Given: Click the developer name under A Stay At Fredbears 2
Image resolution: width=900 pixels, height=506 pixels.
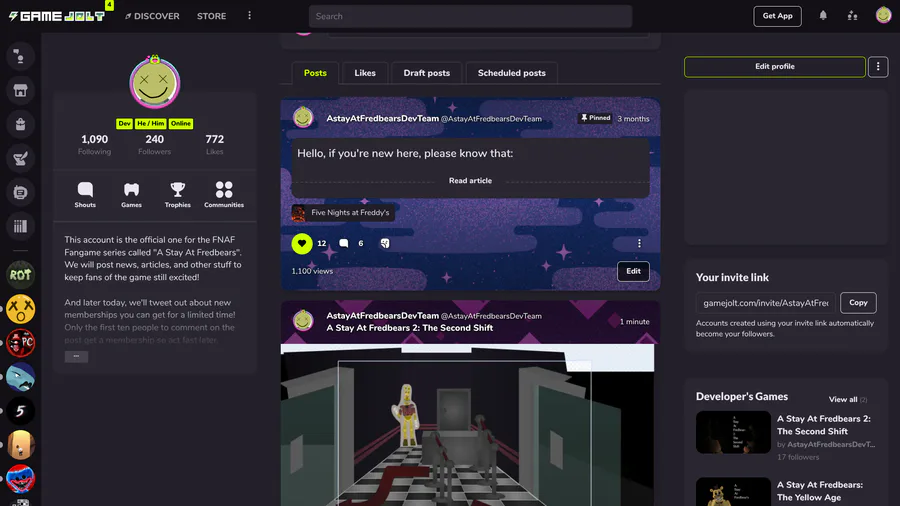Looking at the screenshot, I should pyautogui.click(x=831, y=445).
